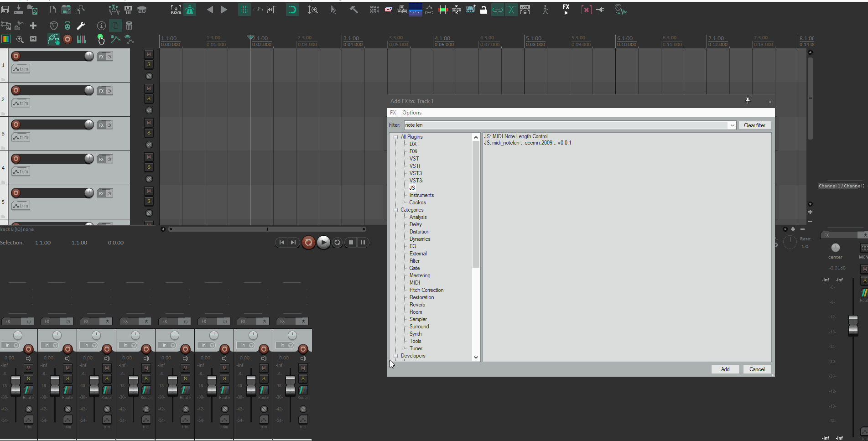Collapse the All Plugins tree node
This screenshot has width=868, height=441.
pyautogui.click(x=396, y=137)
